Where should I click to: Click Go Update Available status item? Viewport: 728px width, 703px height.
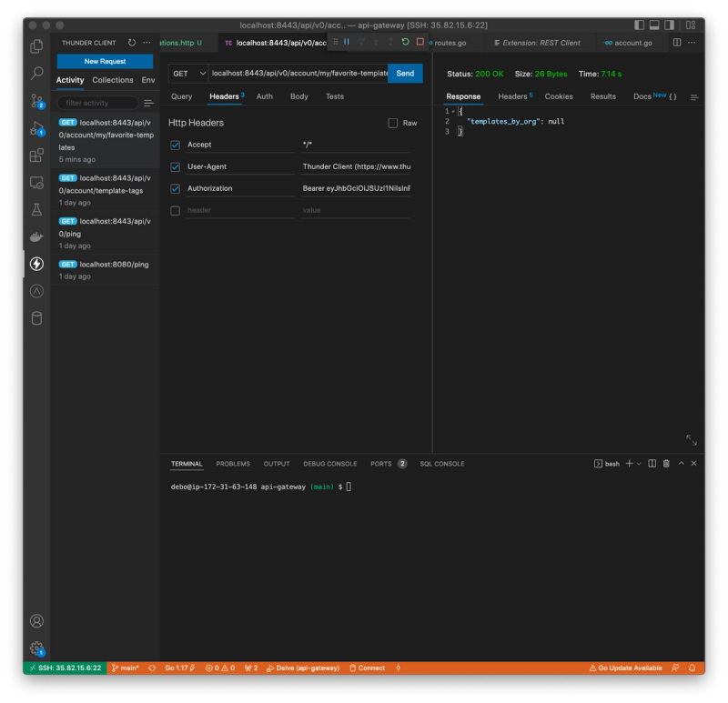click(625, 668)
